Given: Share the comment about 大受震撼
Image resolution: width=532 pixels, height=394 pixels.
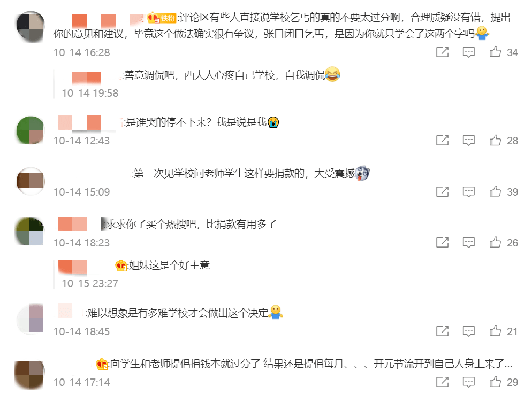Looking at the screenshot, I should coord(442,191).
